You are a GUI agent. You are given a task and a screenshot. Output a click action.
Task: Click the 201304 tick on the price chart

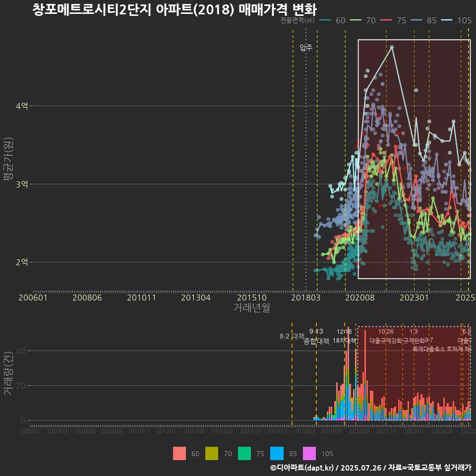(196, 297)
